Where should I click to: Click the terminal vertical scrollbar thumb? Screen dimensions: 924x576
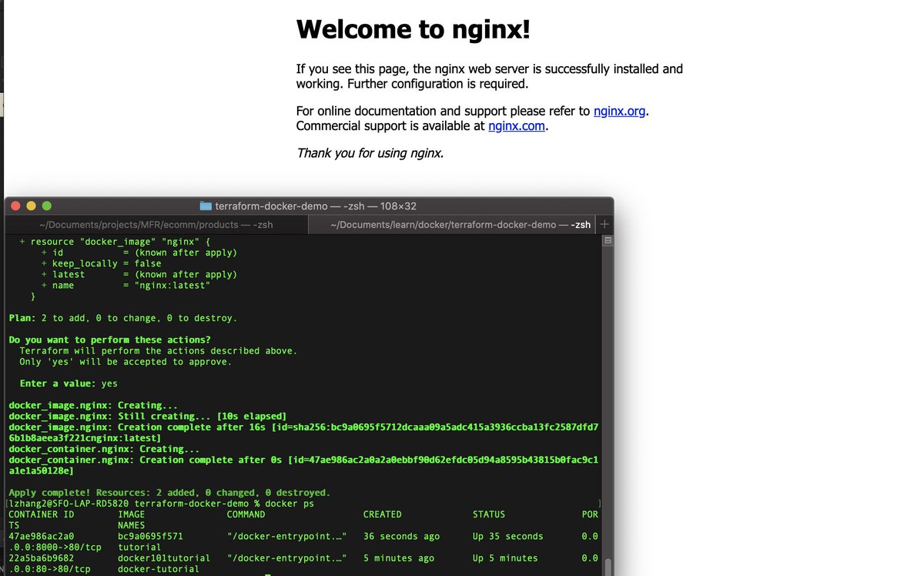(x=608, y=567)
